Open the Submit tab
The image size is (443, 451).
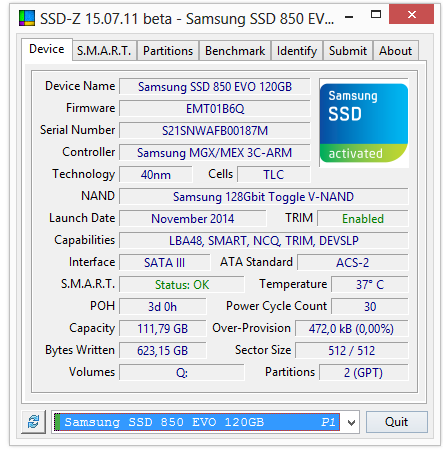348,51
